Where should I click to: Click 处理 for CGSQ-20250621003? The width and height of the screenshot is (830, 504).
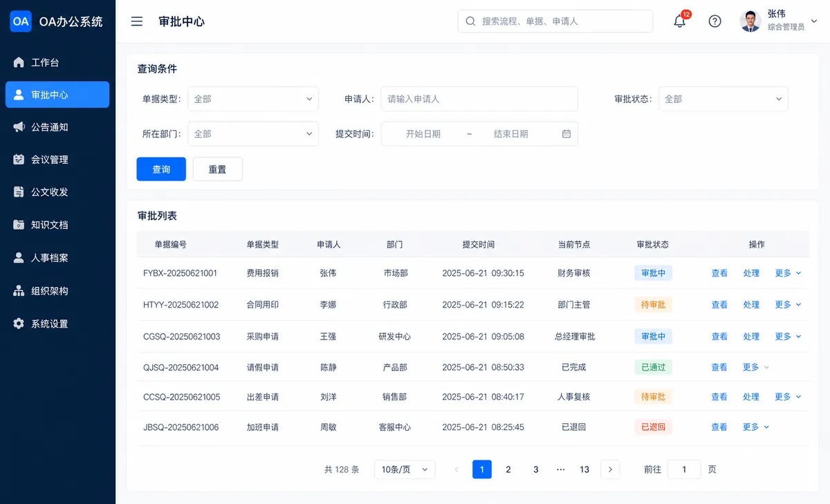pos(751,337)
